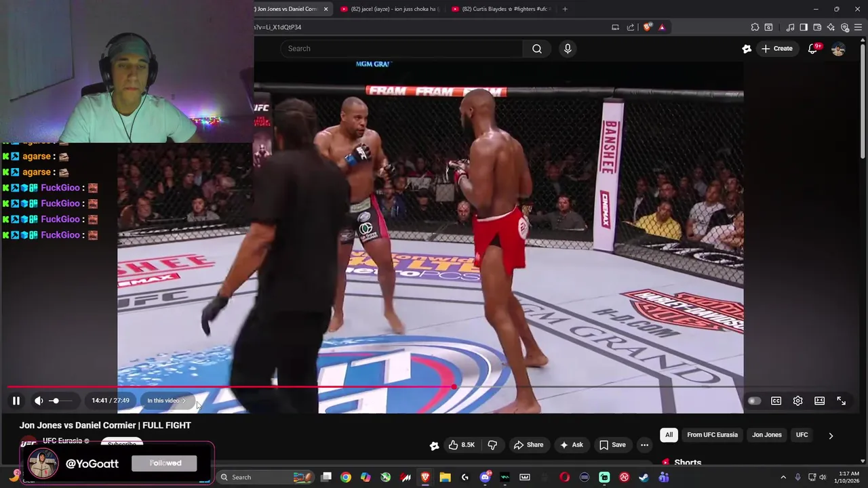Toggle the autoplay switch in player
868x488 pixels.
[753, 401]
